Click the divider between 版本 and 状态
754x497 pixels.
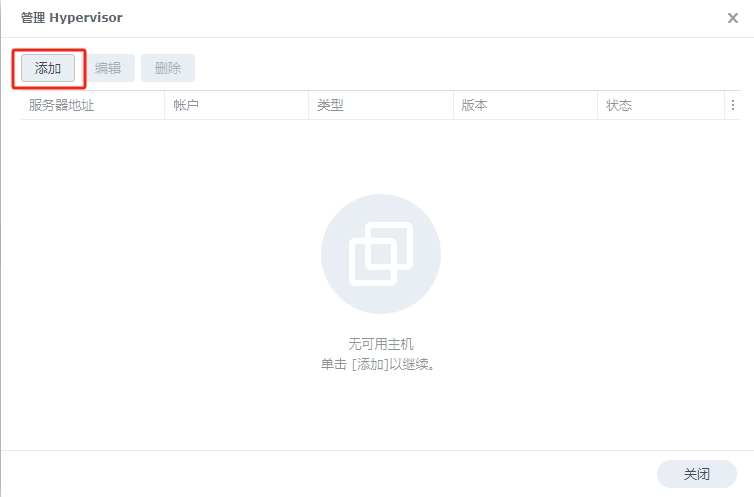tap(596, 105)
